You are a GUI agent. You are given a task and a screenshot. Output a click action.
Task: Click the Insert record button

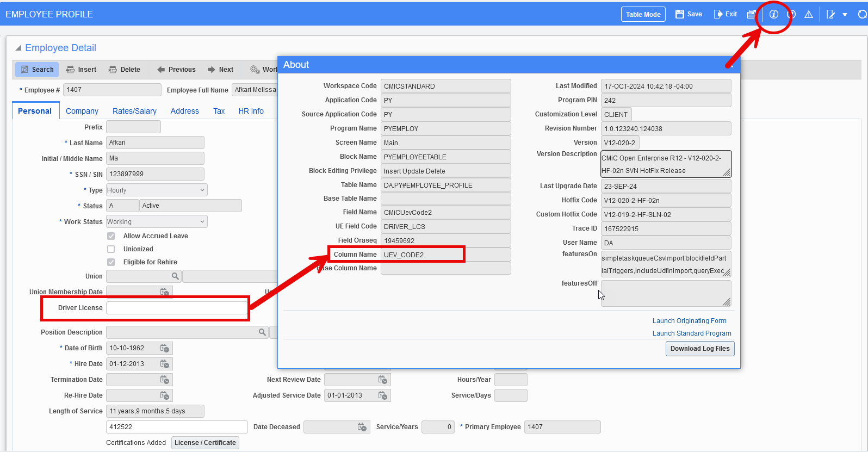[81, 70]
